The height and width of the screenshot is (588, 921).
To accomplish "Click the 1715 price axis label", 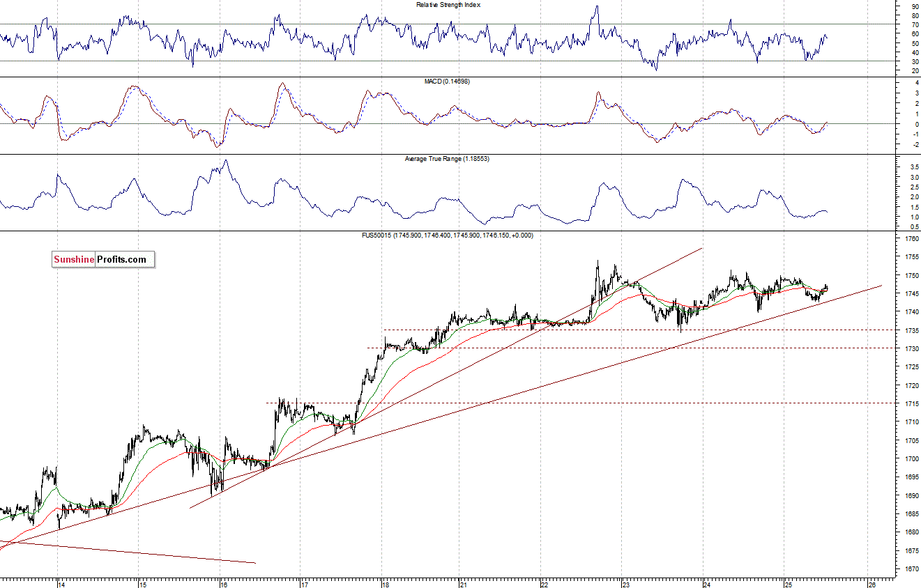I will [912, 404].
